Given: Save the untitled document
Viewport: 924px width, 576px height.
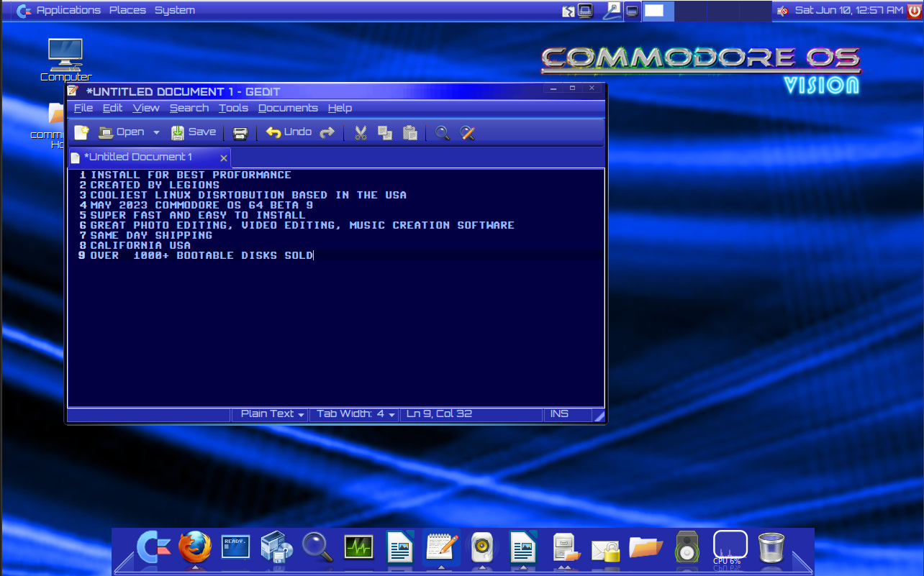Looking at the screenshot, I should [193, 132].
